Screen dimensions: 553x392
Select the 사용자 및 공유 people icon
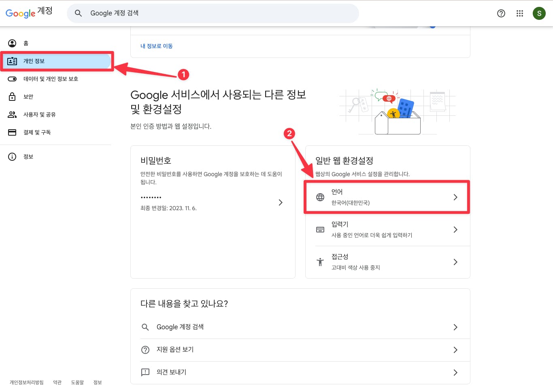pyautogui.click(x=12, y=114)
